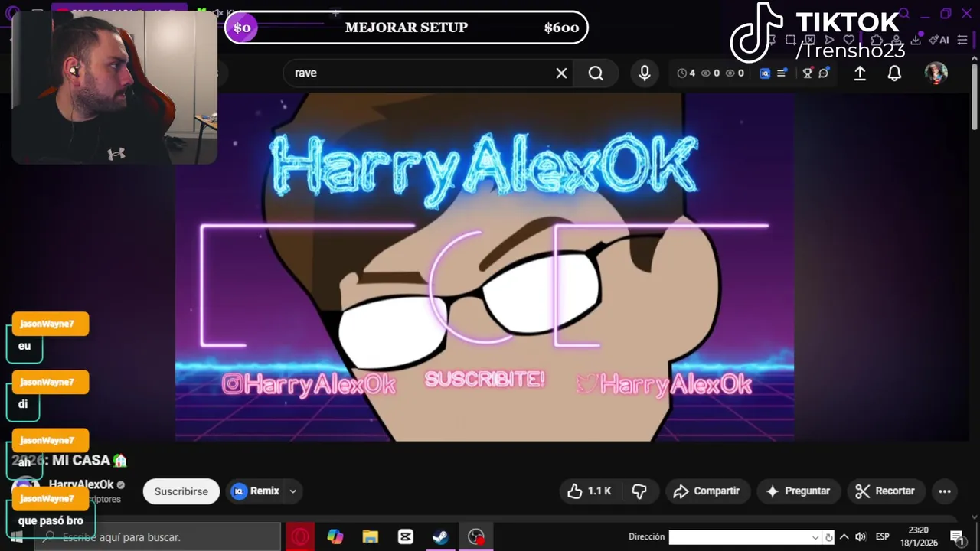Screen dimensions: 980x551
Task: Open Steam from the taskbar
Action: tap(440, 537)
